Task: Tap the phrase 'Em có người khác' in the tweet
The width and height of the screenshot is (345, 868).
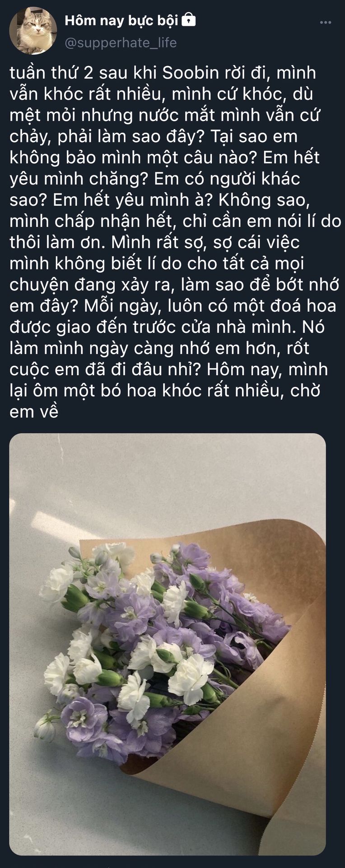Action: [x=227, y=179]
